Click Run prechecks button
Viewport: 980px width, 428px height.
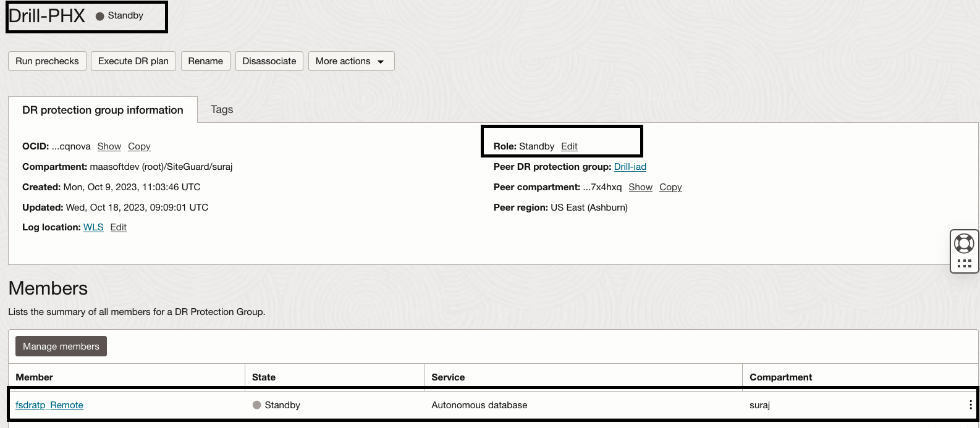tap(47, 61)
